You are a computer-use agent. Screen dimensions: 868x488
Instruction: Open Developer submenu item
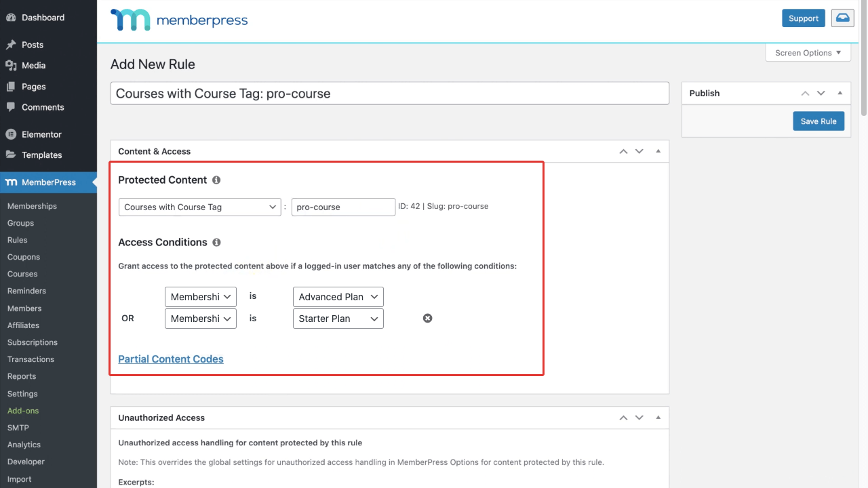[26, 462]
